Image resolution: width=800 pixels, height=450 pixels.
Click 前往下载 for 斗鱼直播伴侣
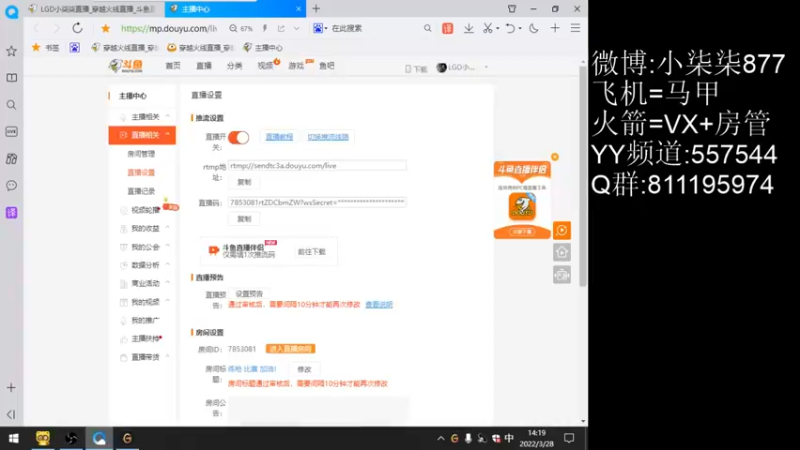pyautogui.click(x=312, y=252)
